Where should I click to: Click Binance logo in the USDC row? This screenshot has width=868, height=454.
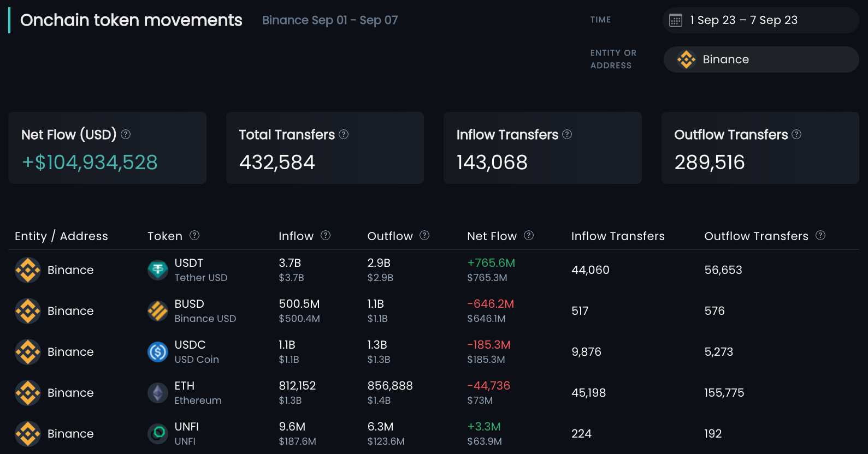coord(28,352)
